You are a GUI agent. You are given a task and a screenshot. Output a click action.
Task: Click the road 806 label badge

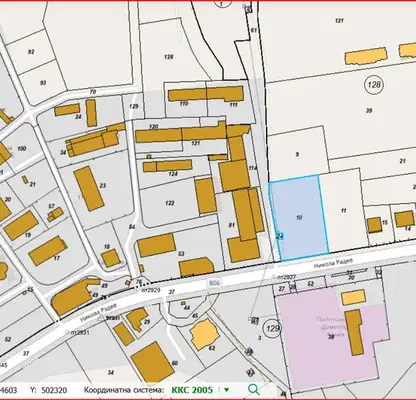[214, 283]
